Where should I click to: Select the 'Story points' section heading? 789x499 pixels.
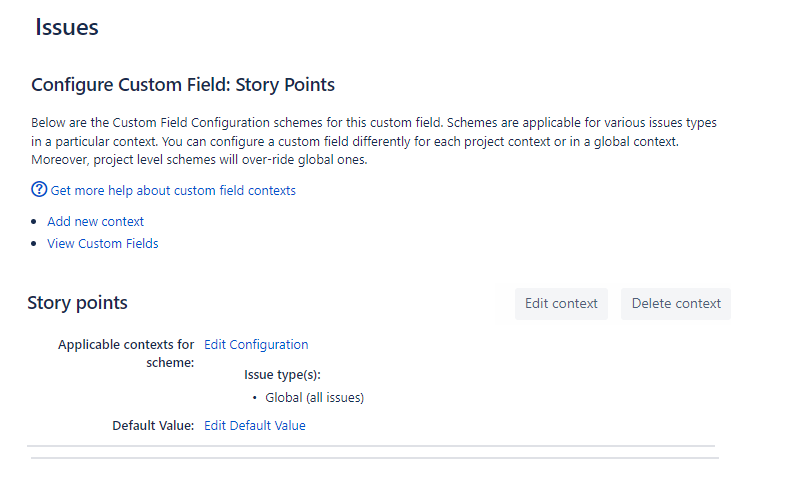click(77, 302)
